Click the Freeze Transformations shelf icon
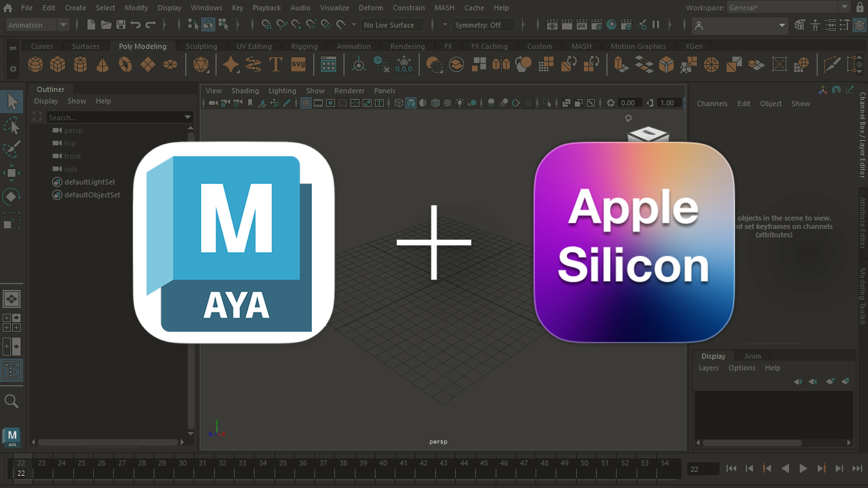 point(404,65)
